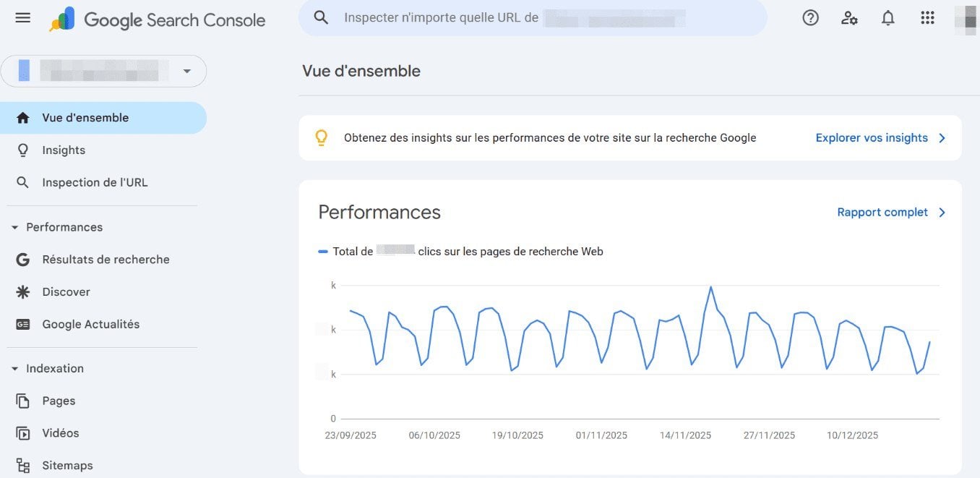Image resolution: width=980 pixels, height=478 pixels.
Task: Select the Pages indexation icon
Action: 22,400
